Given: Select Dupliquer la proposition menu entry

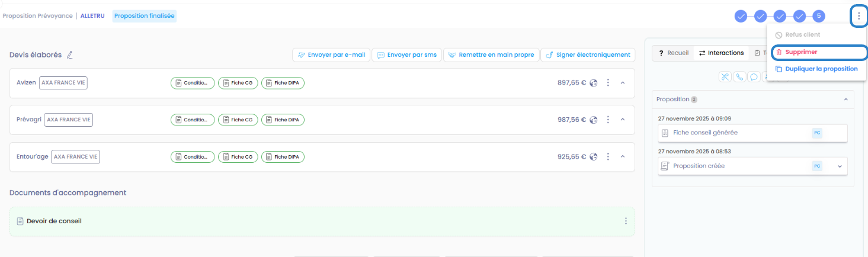Looking at the screenshot, I should pyautogui.click(x=816, y=69).
